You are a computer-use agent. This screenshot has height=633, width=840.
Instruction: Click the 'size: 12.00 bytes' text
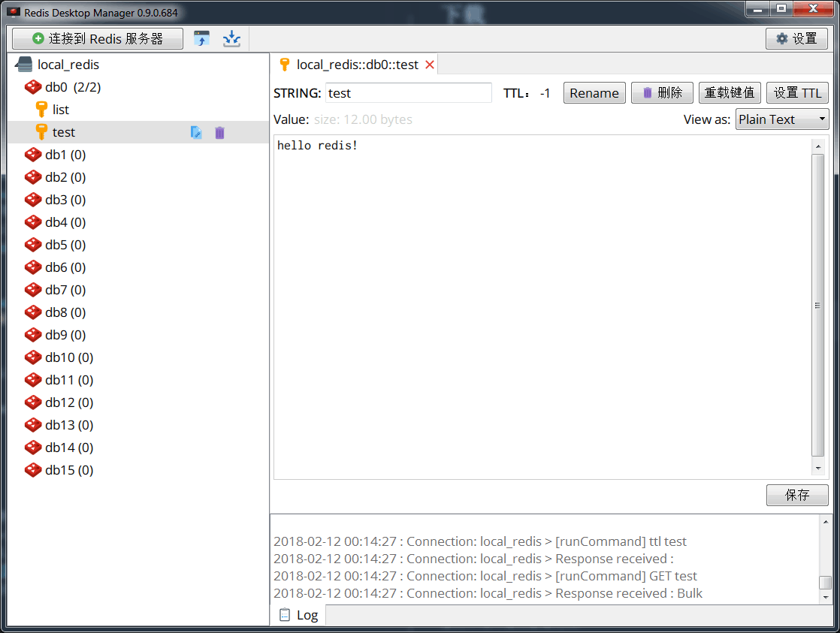point(363,119)
